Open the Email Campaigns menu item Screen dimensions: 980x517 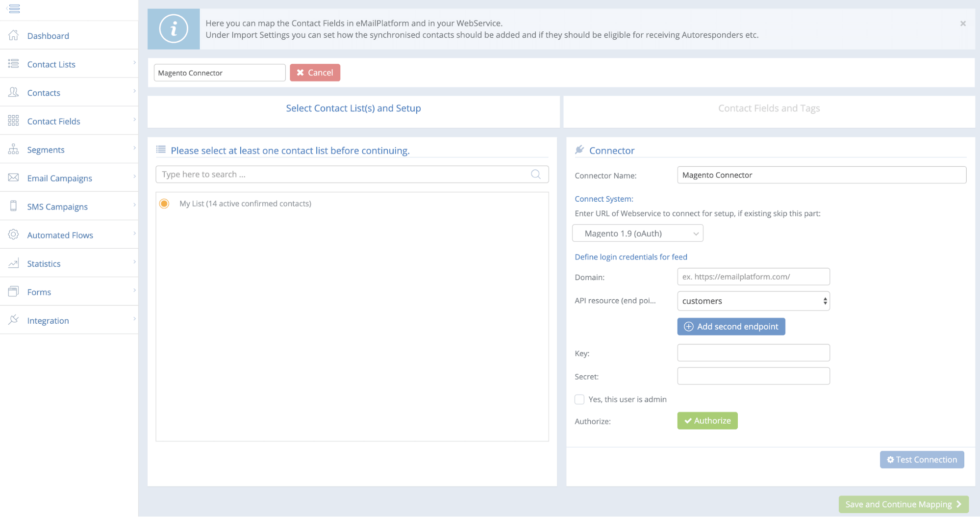click(69, 178)
